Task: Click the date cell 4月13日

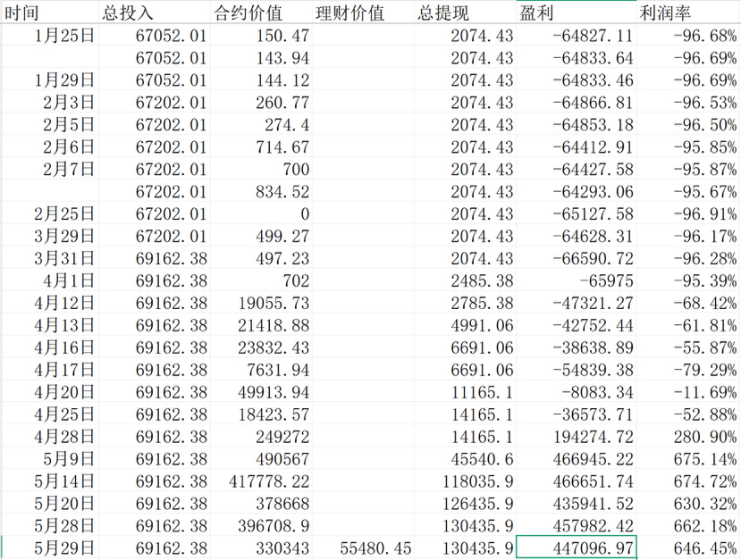Action: coord(49,325)
